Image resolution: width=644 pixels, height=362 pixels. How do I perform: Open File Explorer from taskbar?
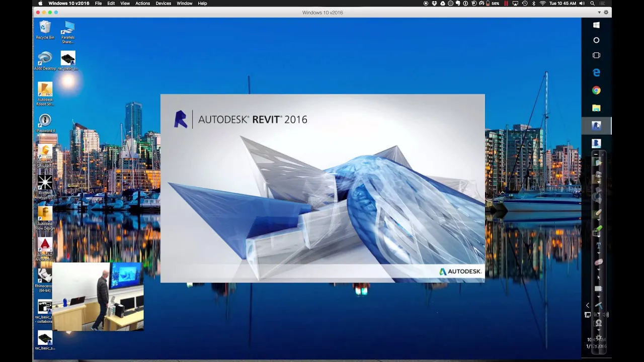click(596, 108)
